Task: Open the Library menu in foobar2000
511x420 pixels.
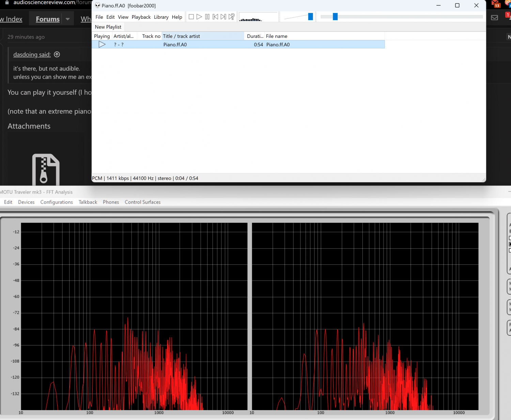Action: tap(161, 17)
